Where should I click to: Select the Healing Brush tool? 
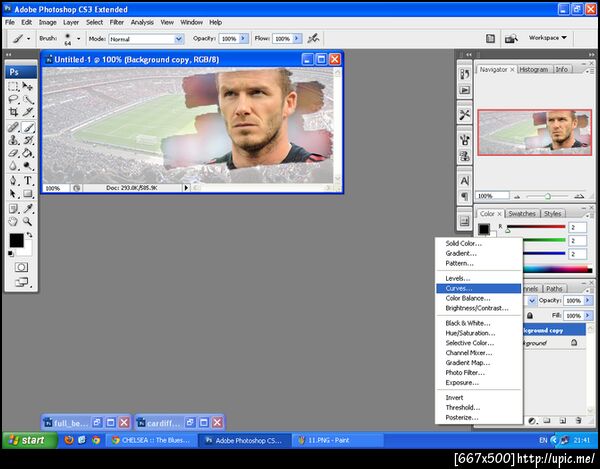pyautogui.click(x=13, y=127)
